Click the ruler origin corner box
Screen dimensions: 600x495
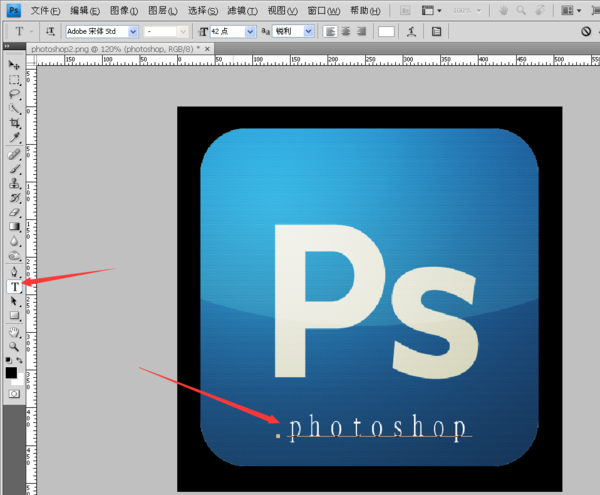[x=31, y=60]
